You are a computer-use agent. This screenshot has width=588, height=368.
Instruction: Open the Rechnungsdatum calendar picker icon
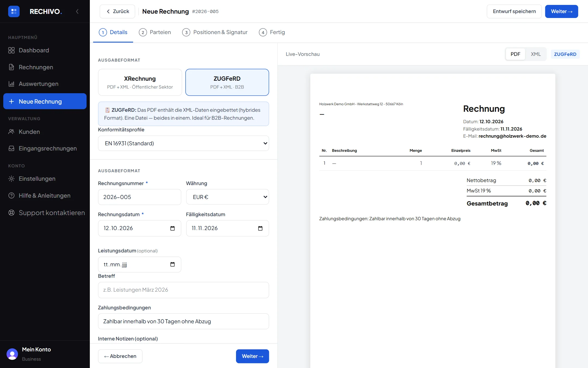pyautogui.click(x=172, y=228)
